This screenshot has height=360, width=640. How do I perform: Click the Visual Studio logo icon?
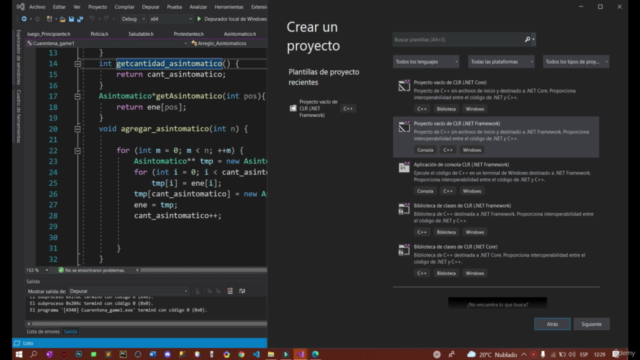[20, 7]
